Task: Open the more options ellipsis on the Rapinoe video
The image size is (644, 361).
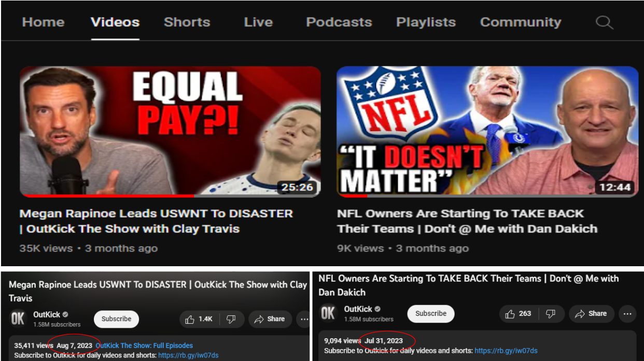Action: click(304, 319)
